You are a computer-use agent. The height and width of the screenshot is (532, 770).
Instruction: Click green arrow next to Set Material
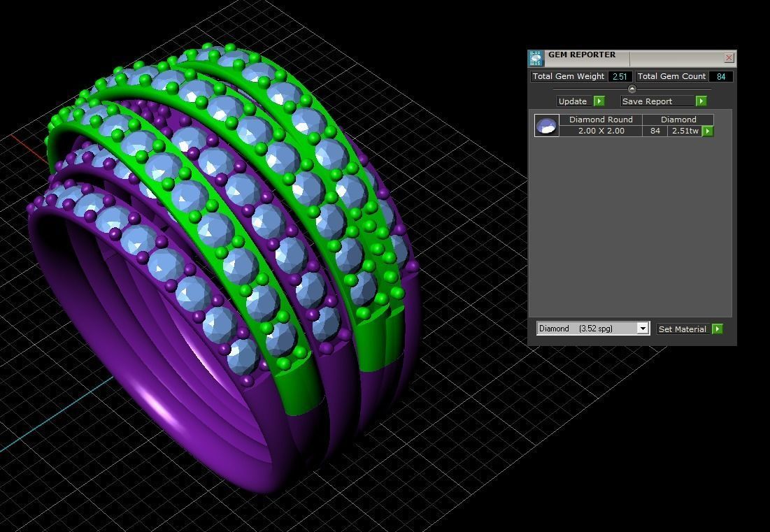(x=718, y=329)
